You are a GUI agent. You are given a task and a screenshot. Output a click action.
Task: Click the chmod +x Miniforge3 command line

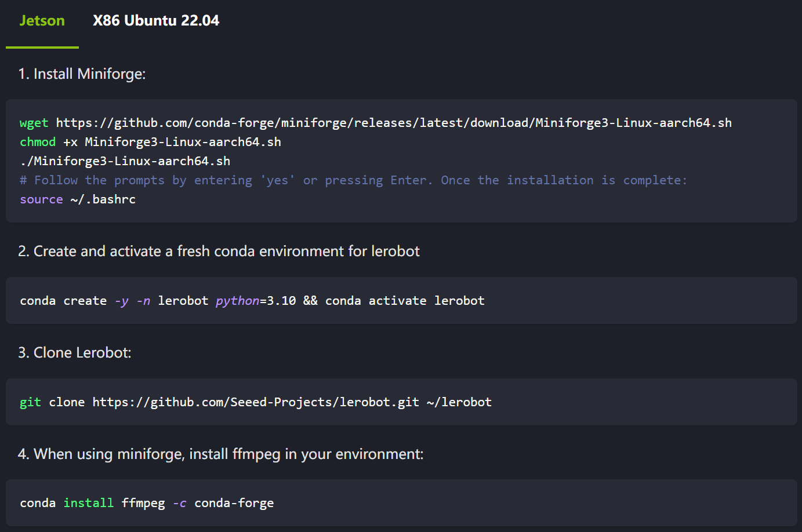point(150,142)
